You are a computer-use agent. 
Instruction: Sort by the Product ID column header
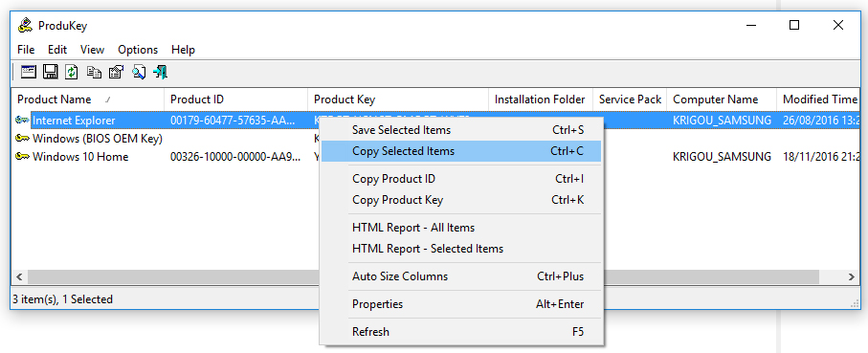[x=235, y=99]
